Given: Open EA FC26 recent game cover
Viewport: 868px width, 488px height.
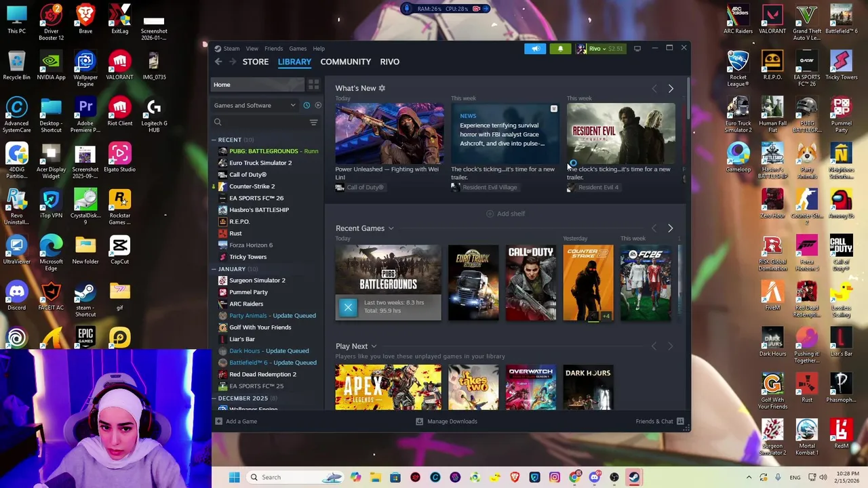Looking at the screenshot, I should (646, 283).
